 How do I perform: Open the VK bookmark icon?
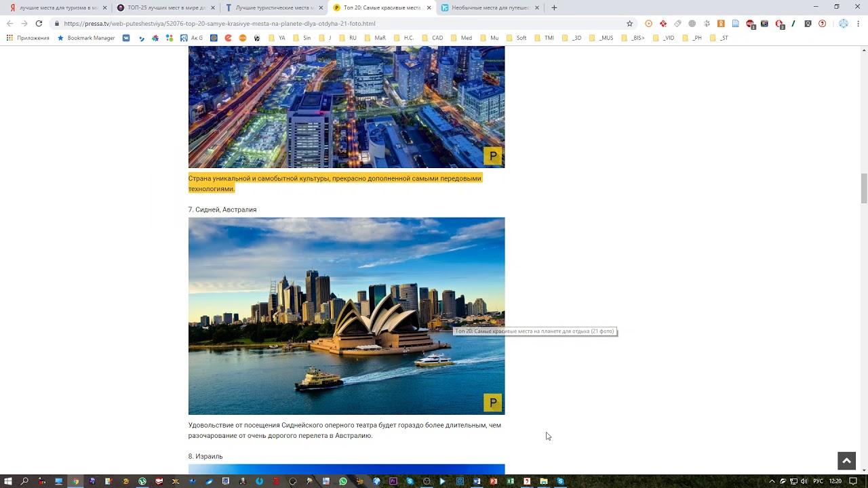click(126, 38)
